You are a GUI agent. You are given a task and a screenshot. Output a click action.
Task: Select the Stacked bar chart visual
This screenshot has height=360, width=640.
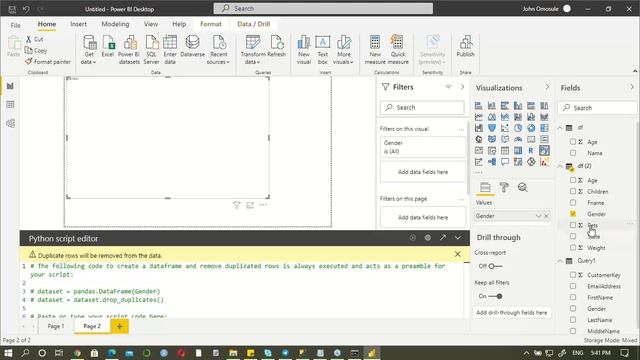point(479,106)
